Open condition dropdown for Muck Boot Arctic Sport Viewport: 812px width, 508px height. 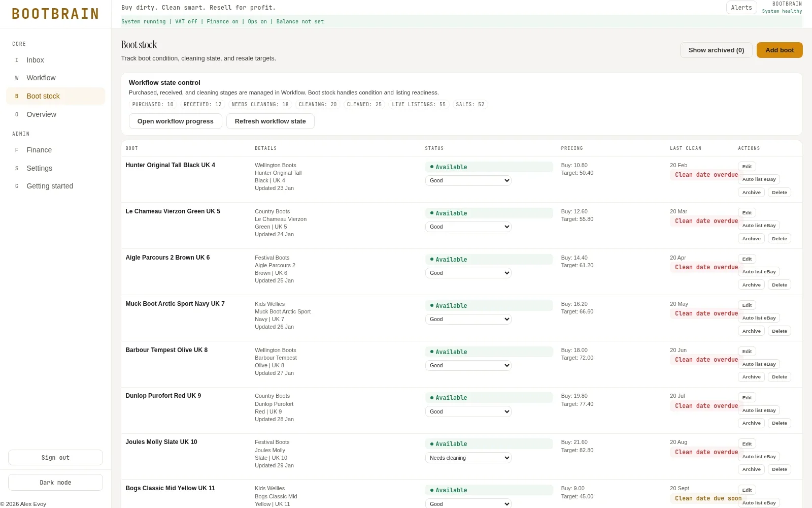[468, 319]
